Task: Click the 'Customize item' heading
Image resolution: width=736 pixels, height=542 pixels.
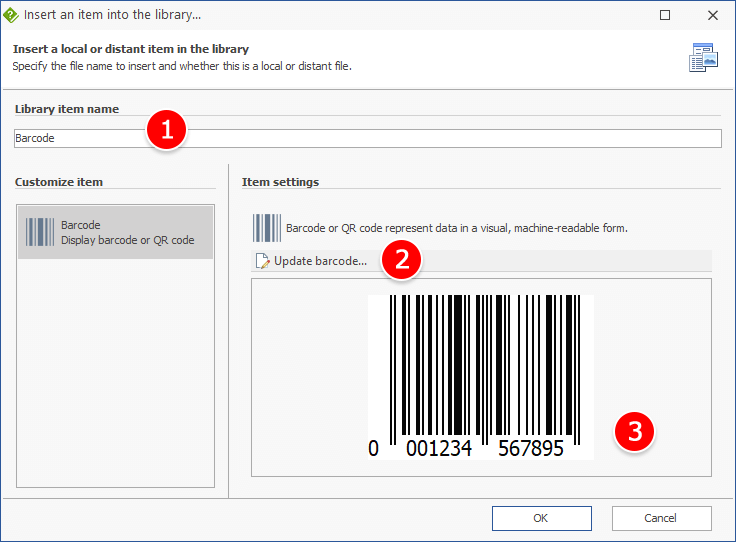Action: (59, 182)
